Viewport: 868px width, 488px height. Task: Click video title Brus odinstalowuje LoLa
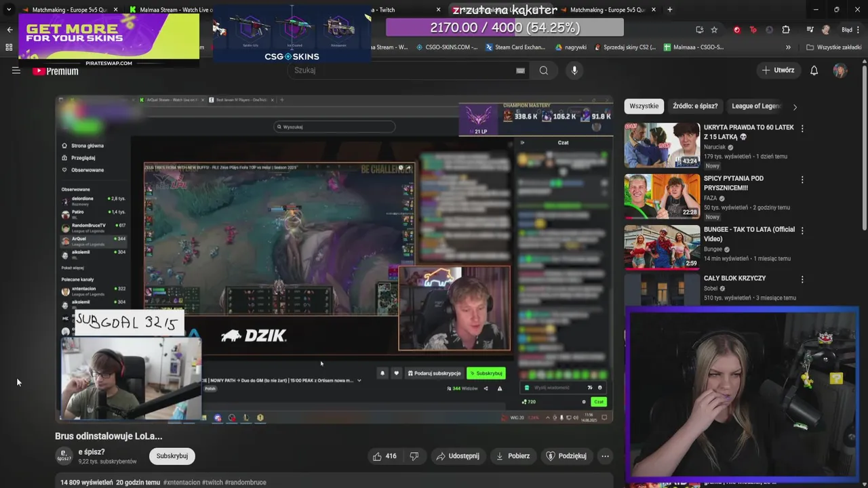coord(108,436)
